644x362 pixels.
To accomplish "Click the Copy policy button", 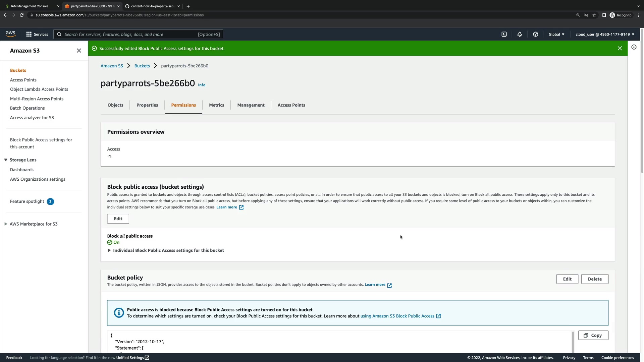I will tap(593, 335).
